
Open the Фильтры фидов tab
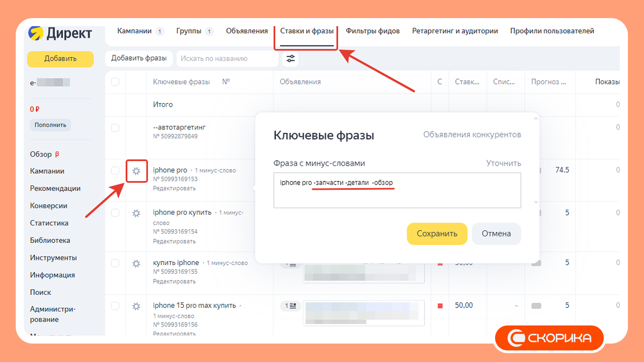[373, 31]
